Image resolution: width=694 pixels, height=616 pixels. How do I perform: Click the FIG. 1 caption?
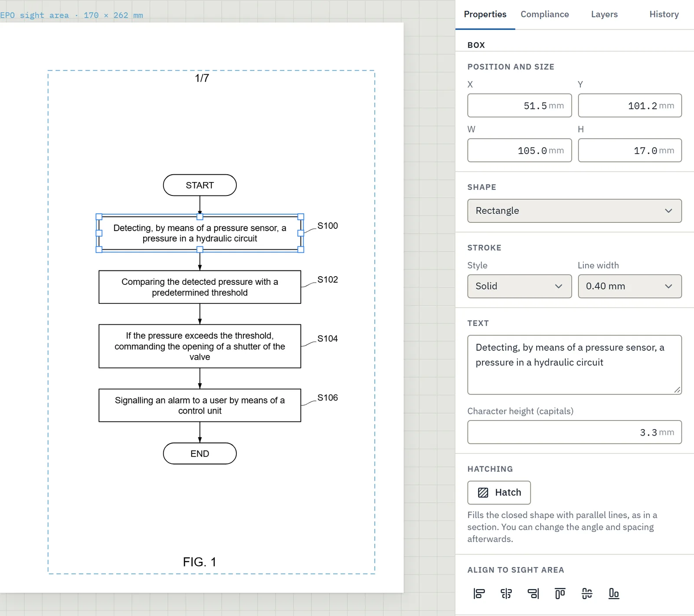point(200,562)
